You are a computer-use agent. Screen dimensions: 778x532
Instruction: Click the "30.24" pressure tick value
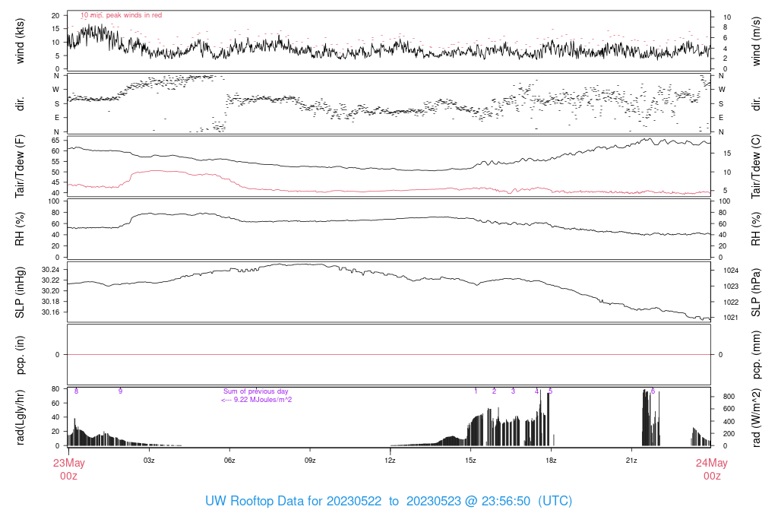[x=51, y=270]
